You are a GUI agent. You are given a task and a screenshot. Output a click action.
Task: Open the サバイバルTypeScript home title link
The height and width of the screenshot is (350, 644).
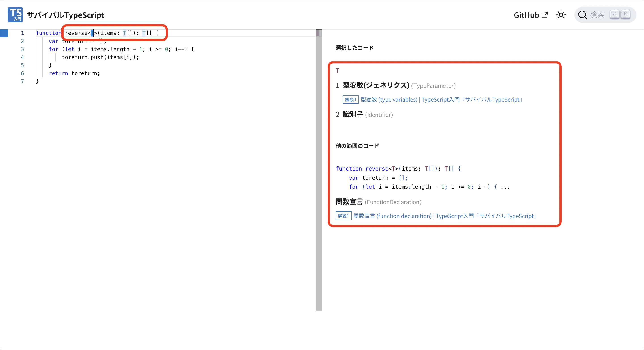(x=66, y=15)
